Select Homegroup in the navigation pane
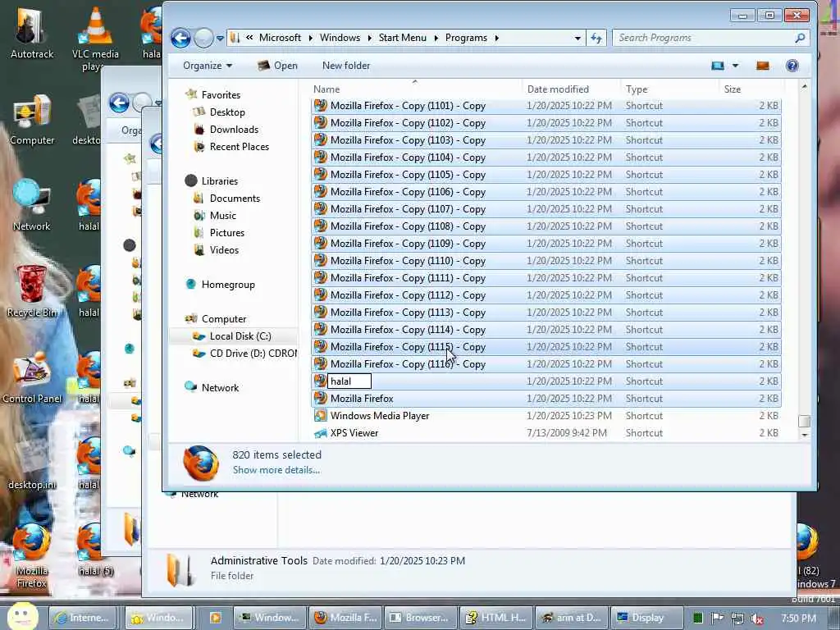The height and width of the screenshot is (630, 840). pyautogui.click(x=228, y=285)
